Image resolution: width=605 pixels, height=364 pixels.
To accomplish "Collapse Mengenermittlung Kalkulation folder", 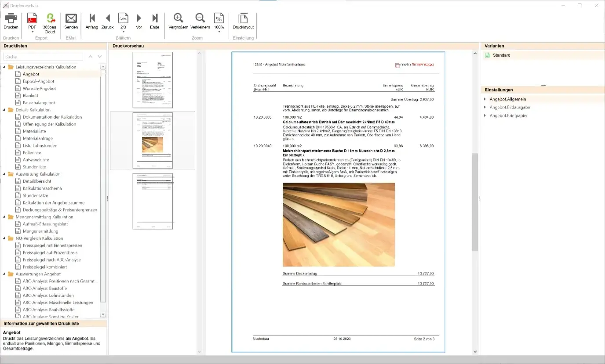I will pos(4,217).
